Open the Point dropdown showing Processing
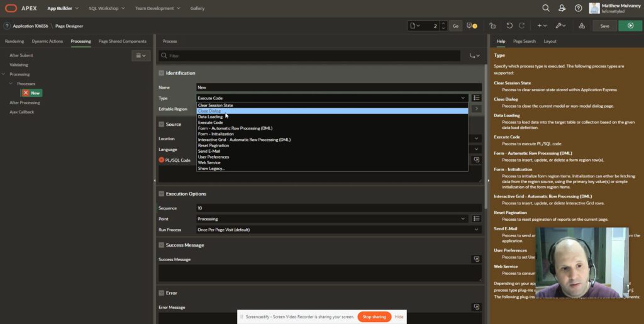The image size is (644, 324). (332, 218)
